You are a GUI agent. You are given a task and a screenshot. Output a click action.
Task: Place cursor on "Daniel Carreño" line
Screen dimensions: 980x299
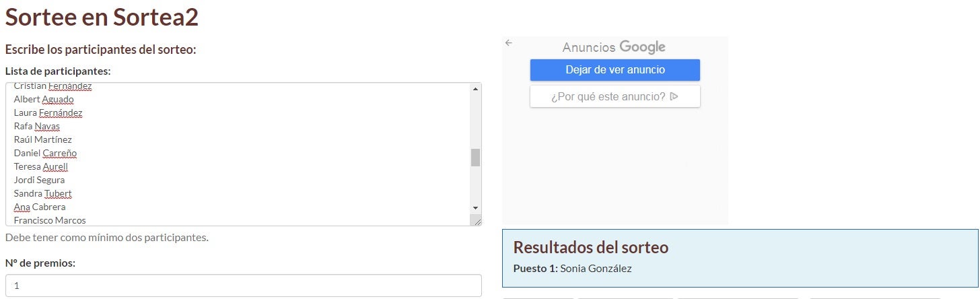45,153
